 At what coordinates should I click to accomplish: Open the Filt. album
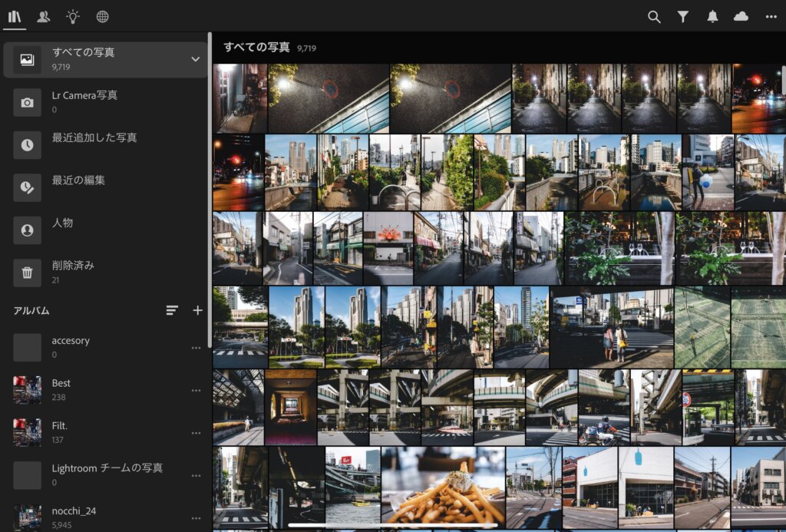tap(104, 432)
